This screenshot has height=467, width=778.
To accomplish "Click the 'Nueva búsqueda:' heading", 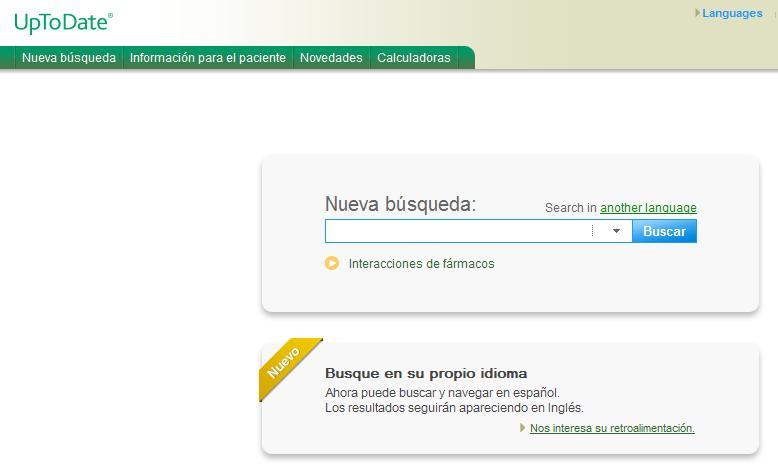I will click(x=400, y=204).
